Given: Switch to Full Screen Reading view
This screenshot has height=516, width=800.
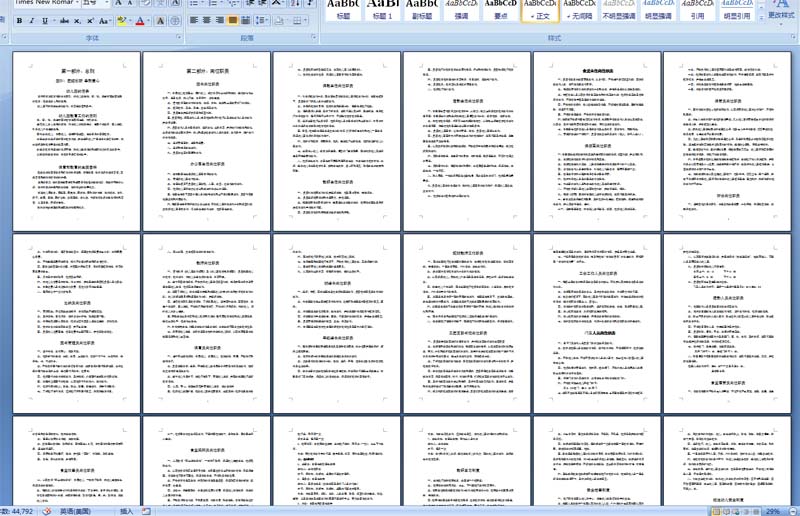Looking at the screenshot, I should 726,511.
